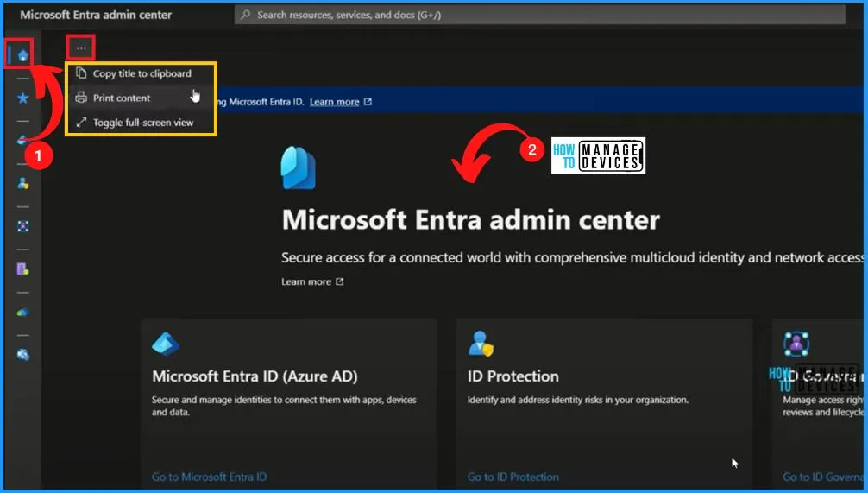Open the Go to ID Protection link
Screen dimensions: 868x493
point(513,477)
